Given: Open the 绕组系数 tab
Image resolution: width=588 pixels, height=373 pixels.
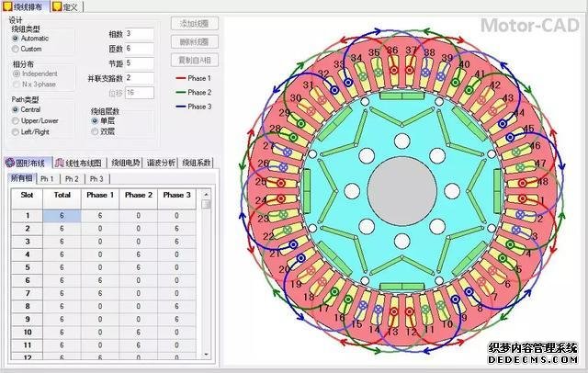Looking at the screenshot, I should pyautogui.click(x=198, y=163).
